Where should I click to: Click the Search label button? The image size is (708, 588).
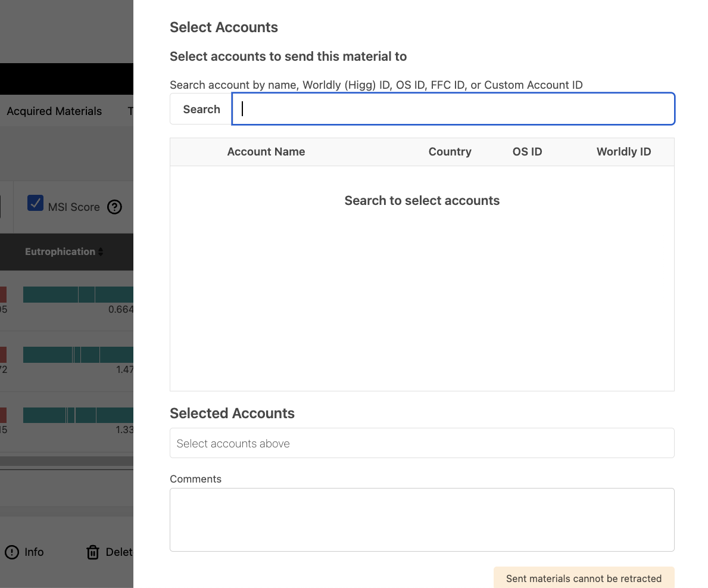point(201,109)
